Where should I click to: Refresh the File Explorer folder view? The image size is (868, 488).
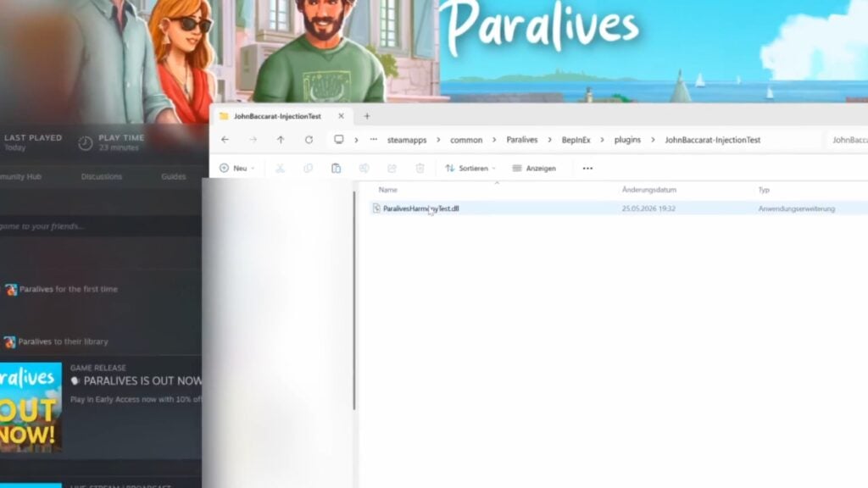click(309, 140)
